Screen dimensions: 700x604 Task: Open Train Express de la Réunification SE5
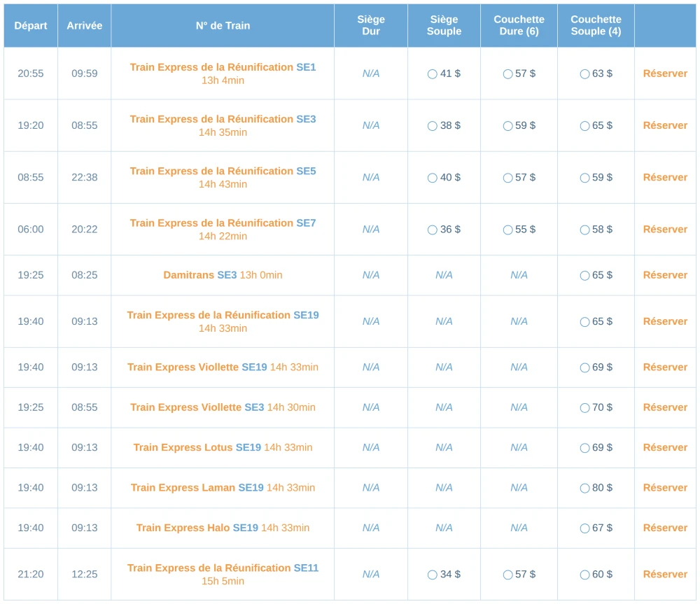pyautogui.click(x=223, y=171)
